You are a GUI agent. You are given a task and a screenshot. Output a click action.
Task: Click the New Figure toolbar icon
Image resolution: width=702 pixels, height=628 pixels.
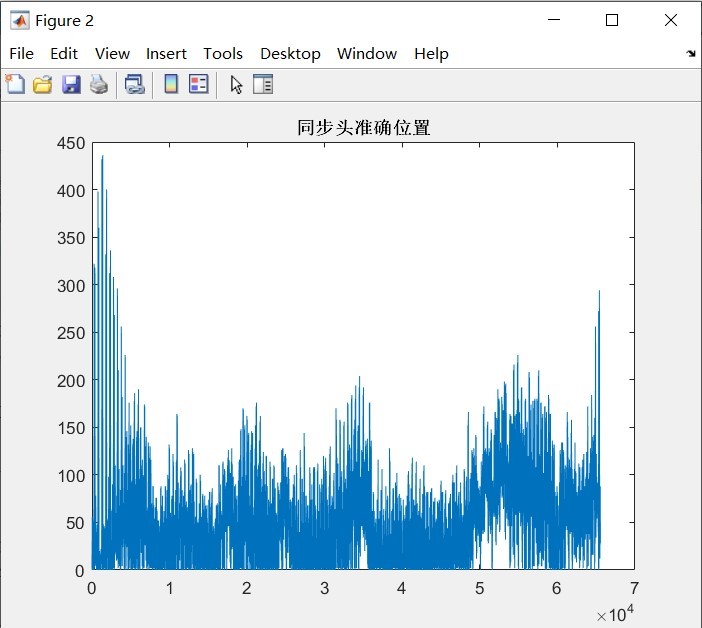16,84
